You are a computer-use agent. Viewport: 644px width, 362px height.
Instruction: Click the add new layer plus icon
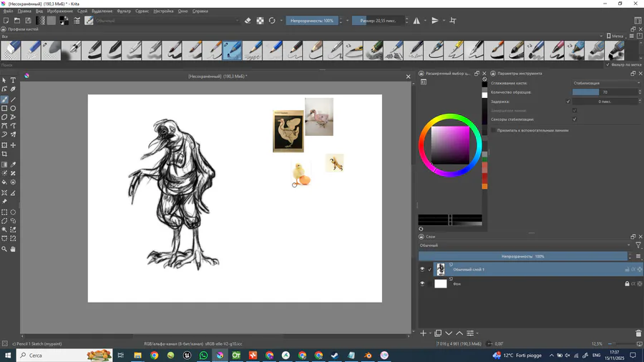423,333
